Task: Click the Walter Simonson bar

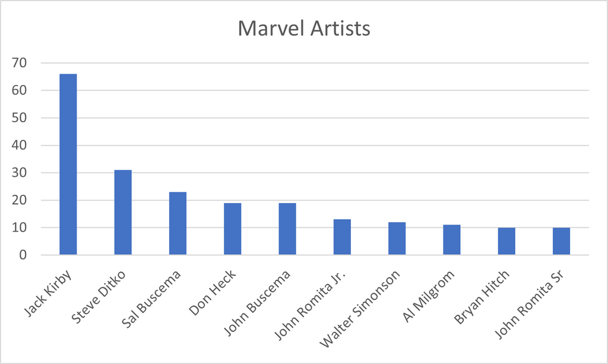Action: tap(397, 238)
